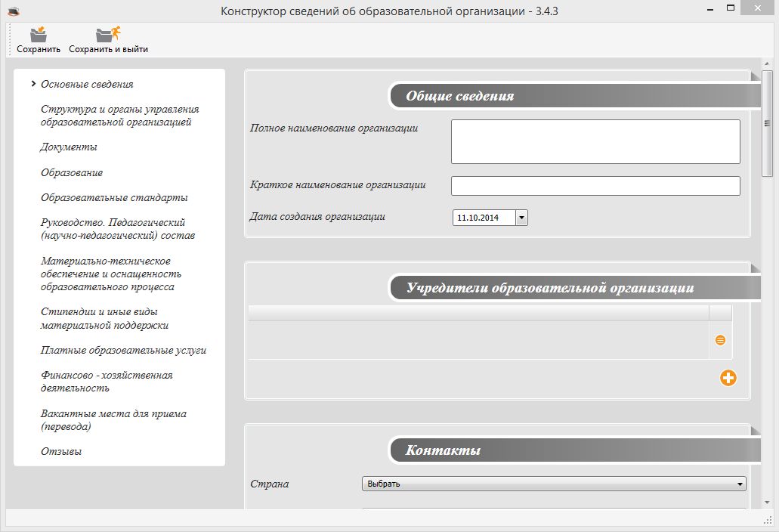The width and height of the screenshot is (779, 532).
Task: Click the orange plus icon to add founder
Action: point(728,378)
